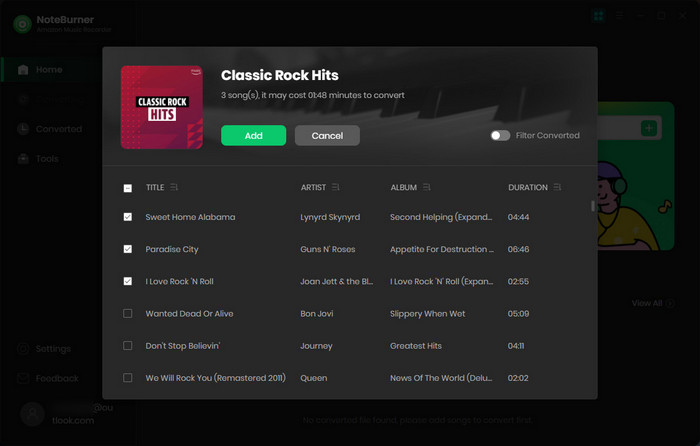Click the Home sidebar icon

point(23,70)
